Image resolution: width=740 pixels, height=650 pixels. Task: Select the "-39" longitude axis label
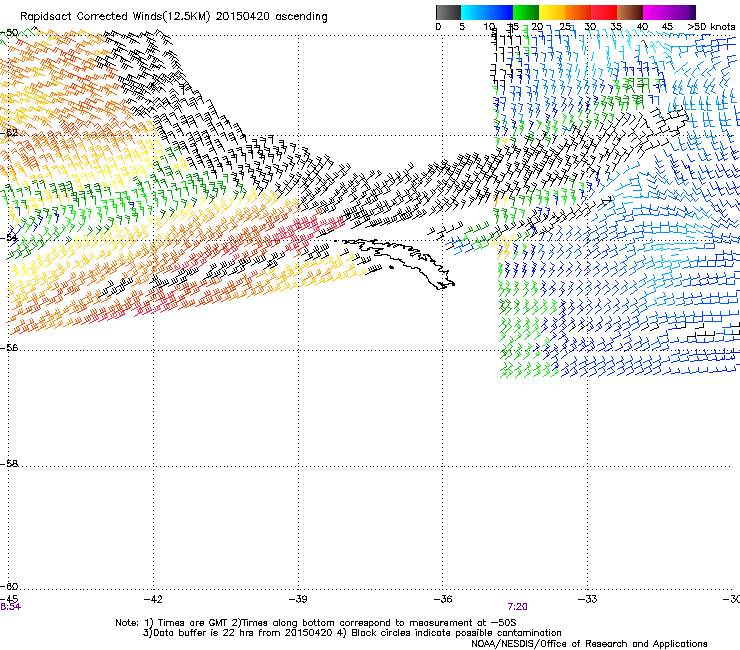point(298,599)
